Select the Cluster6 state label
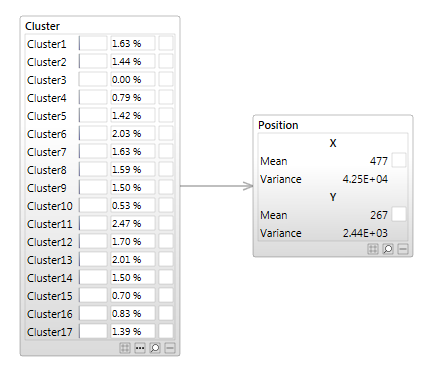Viewport: 431px width, 371px height. pyautogui.click(x=47, y=134)
